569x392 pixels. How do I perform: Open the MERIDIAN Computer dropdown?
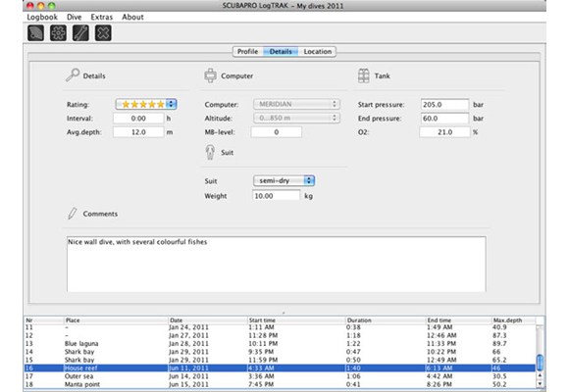(x=296, y=104)
